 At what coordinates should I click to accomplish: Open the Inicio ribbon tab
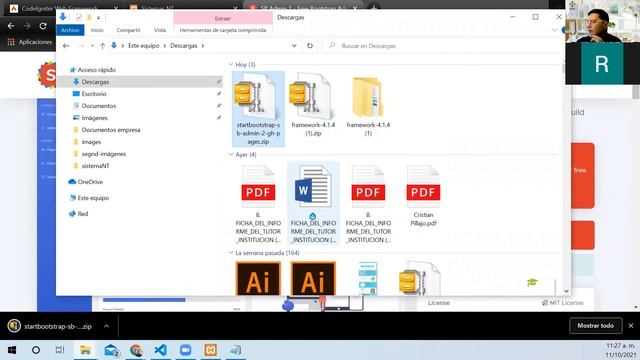point(97,30)
